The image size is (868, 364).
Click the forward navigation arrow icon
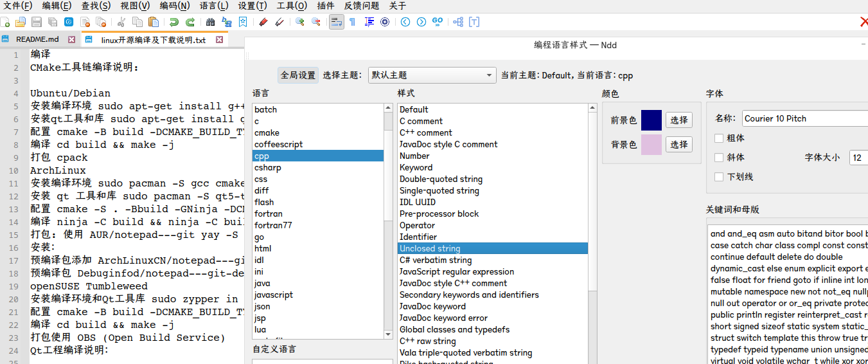[x=421, y=22]
